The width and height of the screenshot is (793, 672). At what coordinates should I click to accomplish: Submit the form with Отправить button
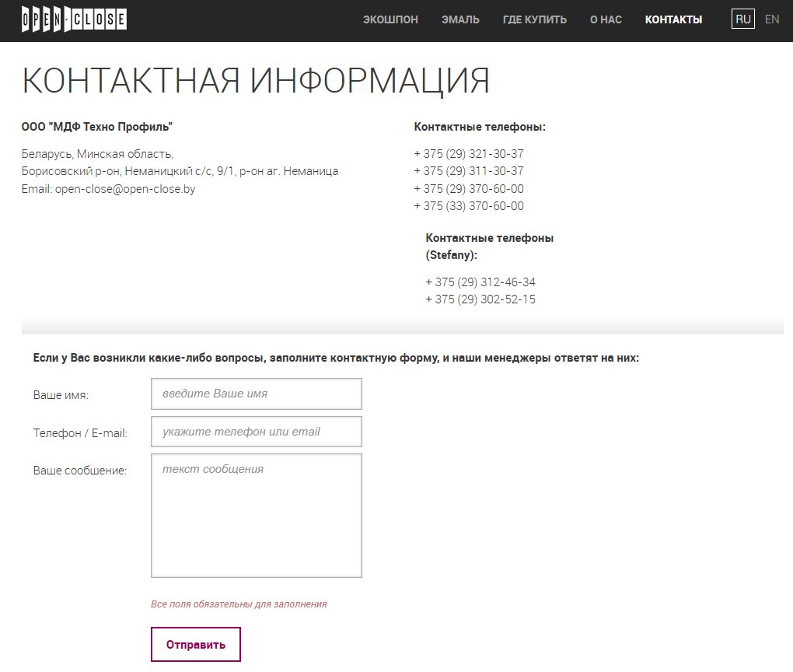[196, 644]
